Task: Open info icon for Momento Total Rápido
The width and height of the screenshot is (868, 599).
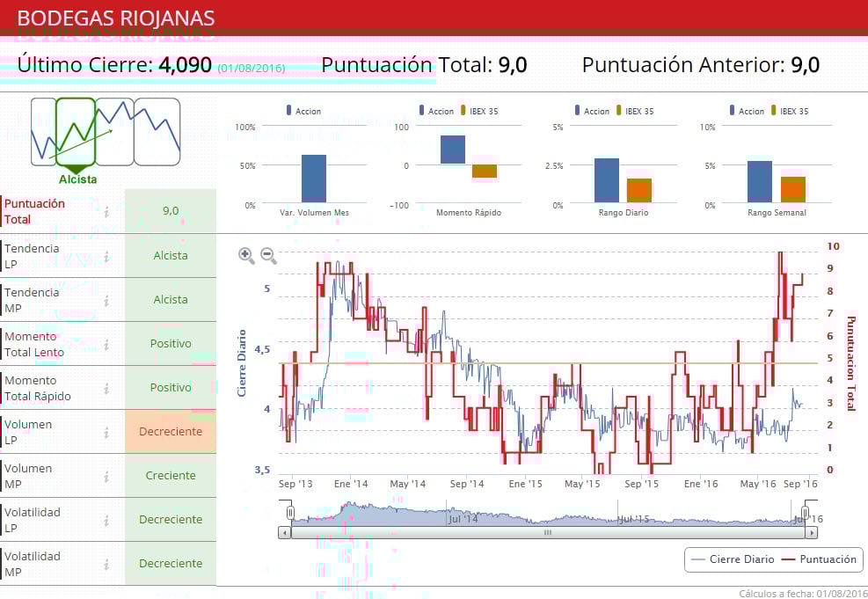Action: point(106,389)
